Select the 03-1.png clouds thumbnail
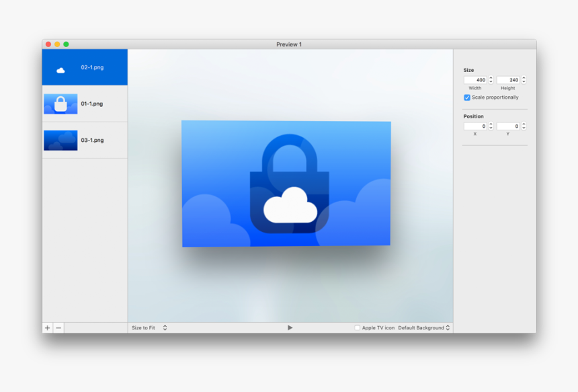The image size is (578, 392). click(84, 139)
